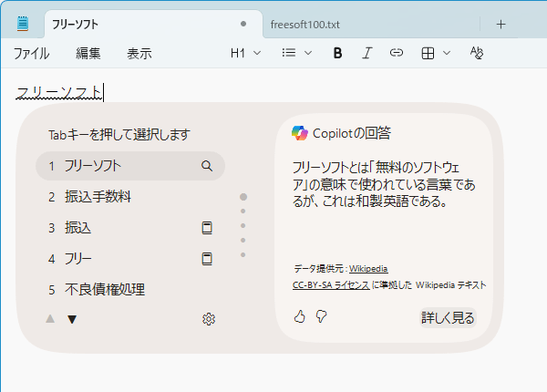Click the Copilot logo icon
This screenshot has height=392, width=547.
point(300,133)
